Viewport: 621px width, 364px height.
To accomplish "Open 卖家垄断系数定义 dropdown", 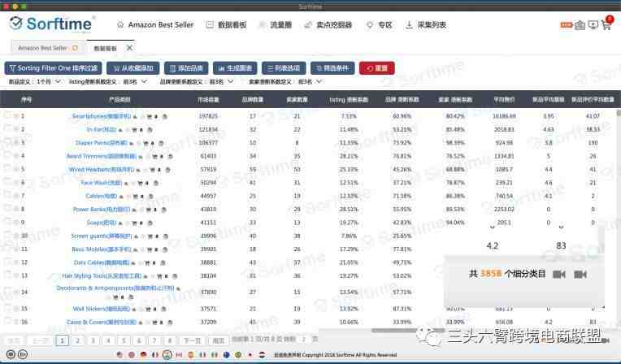I will [310, 81].
